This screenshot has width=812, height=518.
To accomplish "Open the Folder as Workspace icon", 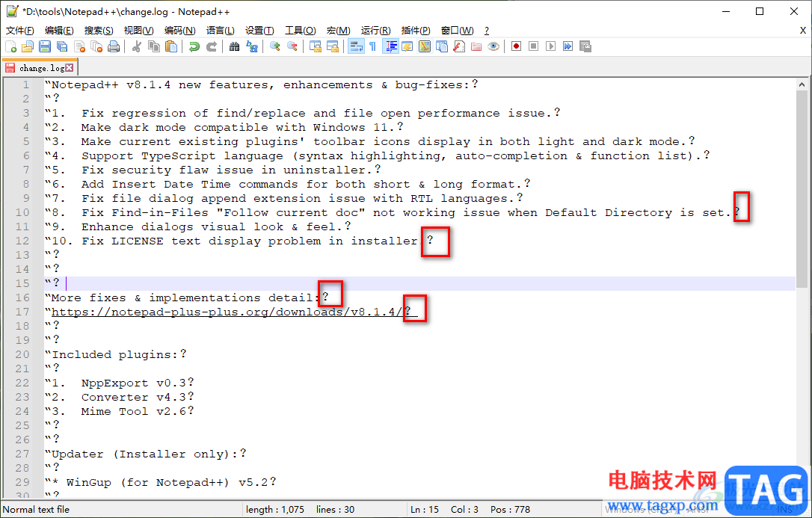I will click(476, 46).
